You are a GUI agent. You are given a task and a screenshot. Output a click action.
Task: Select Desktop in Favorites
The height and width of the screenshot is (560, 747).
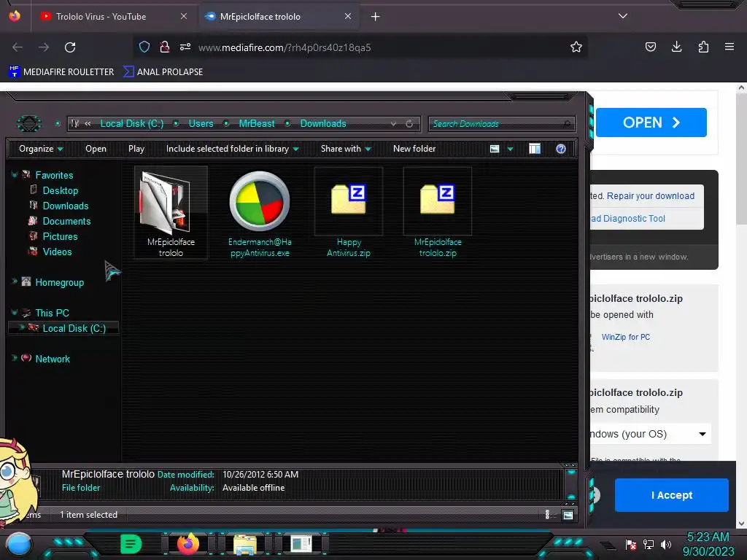click(x=60, y=190)
